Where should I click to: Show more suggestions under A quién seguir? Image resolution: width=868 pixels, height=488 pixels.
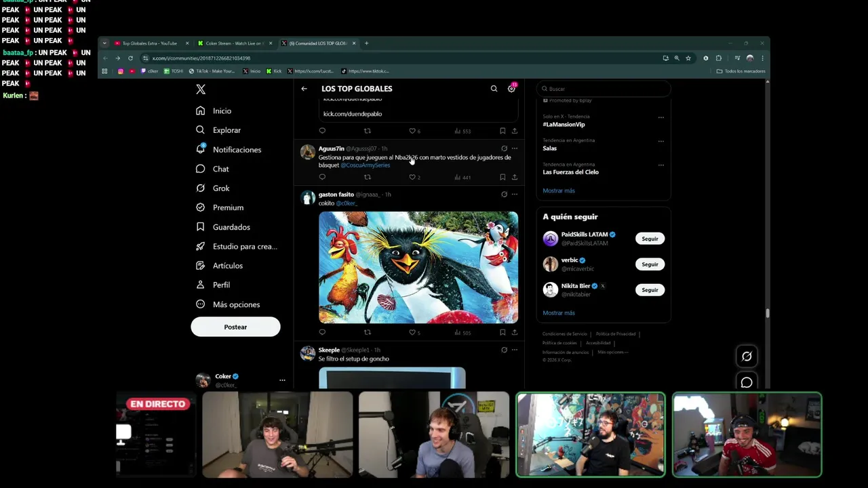(559, 313)
